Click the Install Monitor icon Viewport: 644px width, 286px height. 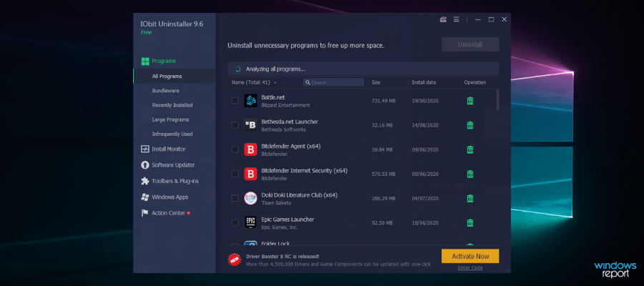145,149
